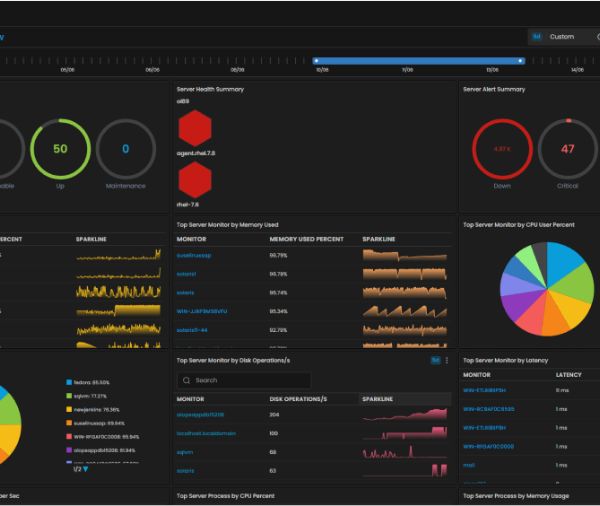Toggle the sqlvm legend entry
The height and width of the screenshot is (506, 600).
click(91, 396)
